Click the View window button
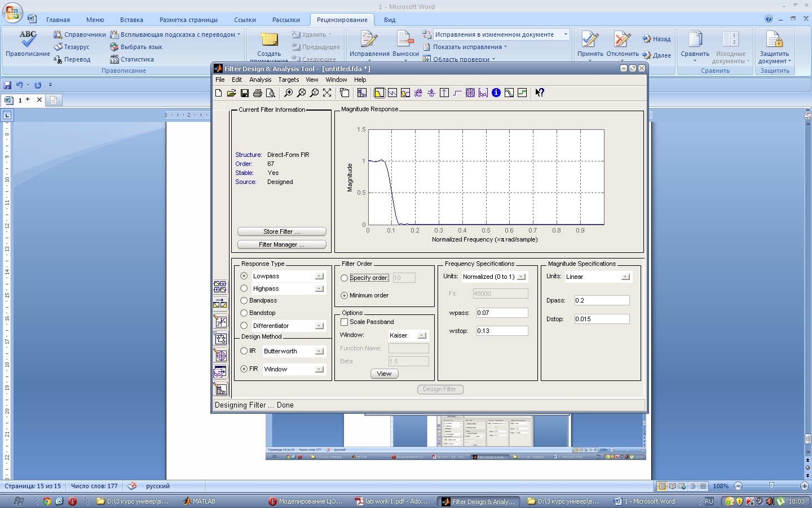This screenshot has height=508, width=812. click(385, 374)
